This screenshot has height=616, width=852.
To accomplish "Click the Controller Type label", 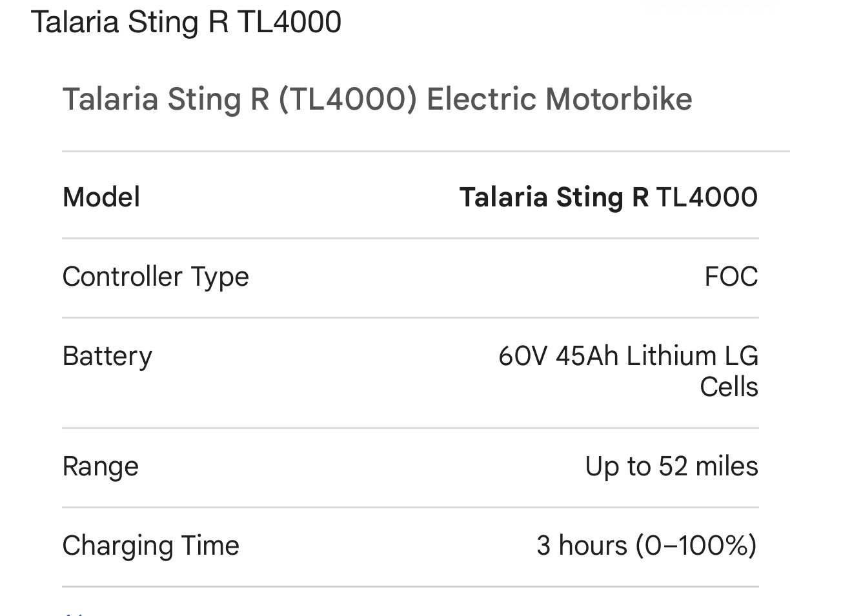I will click(156, 277).
